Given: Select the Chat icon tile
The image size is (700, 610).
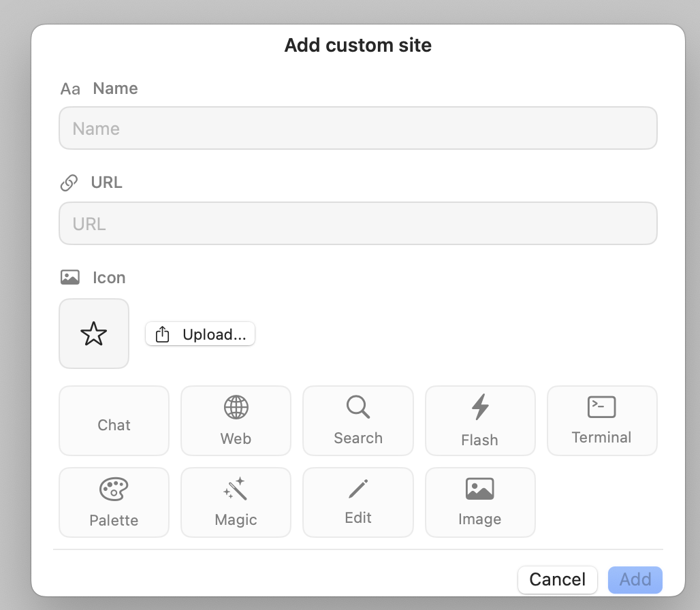Looking at the screenshot, I should pos(114,421).
